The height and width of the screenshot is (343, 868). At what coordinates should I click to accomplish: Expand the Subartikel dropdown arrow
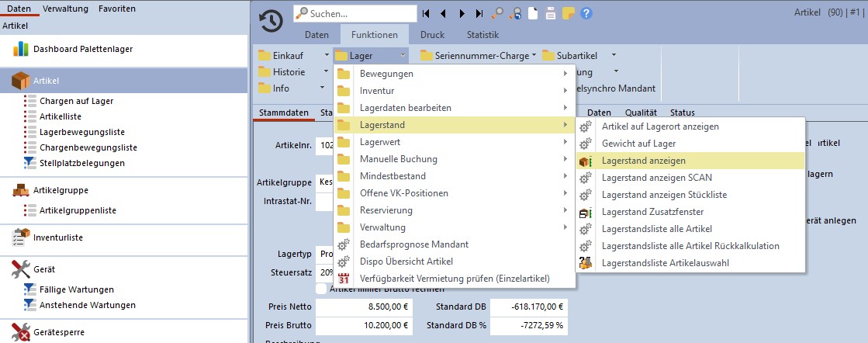pos(613,55)
